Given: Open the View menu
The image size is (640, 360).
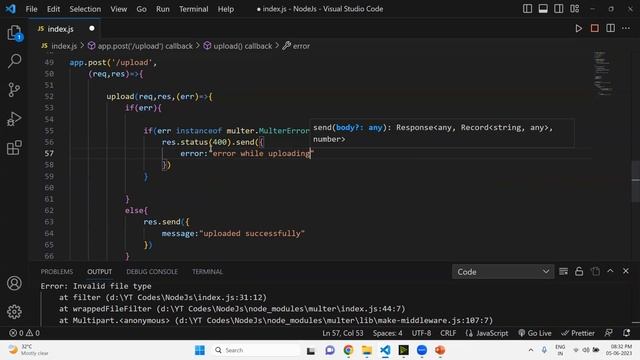Looking at the screenshot, I should click(x=118, y=9).
